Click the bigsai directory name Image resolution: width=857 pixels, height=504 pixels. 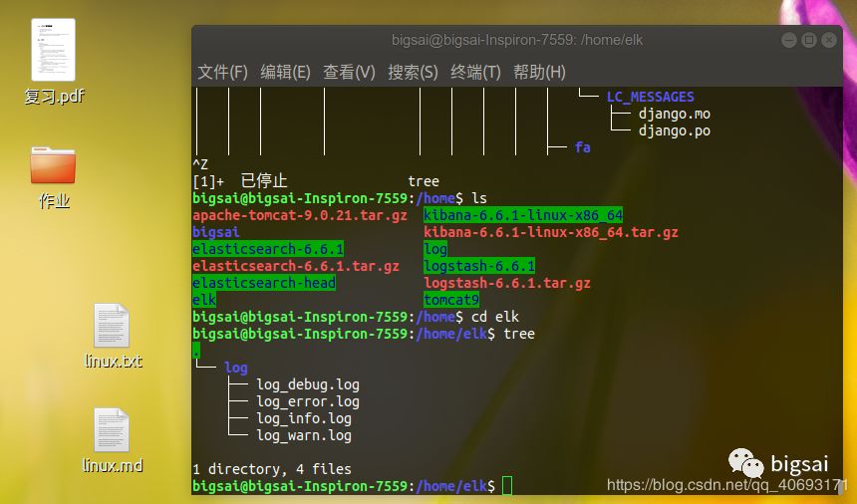[x=216, y=232]
